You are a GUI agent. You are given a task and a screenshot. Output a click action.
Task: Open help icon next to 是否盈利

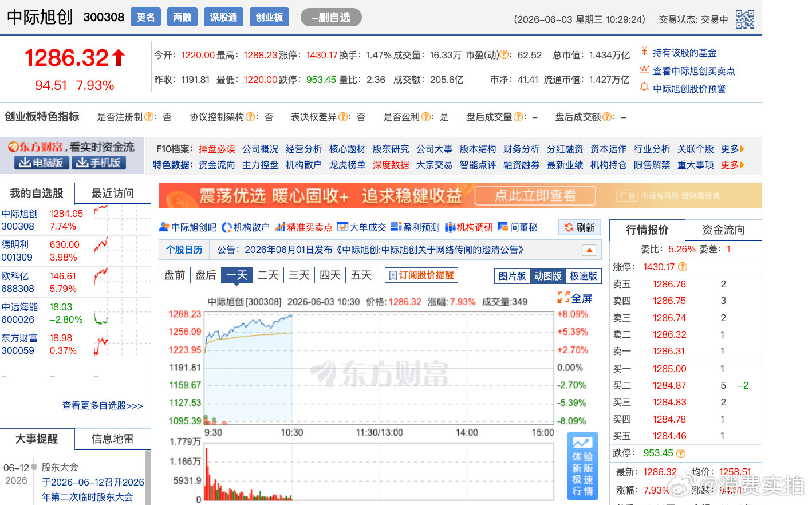425,117
